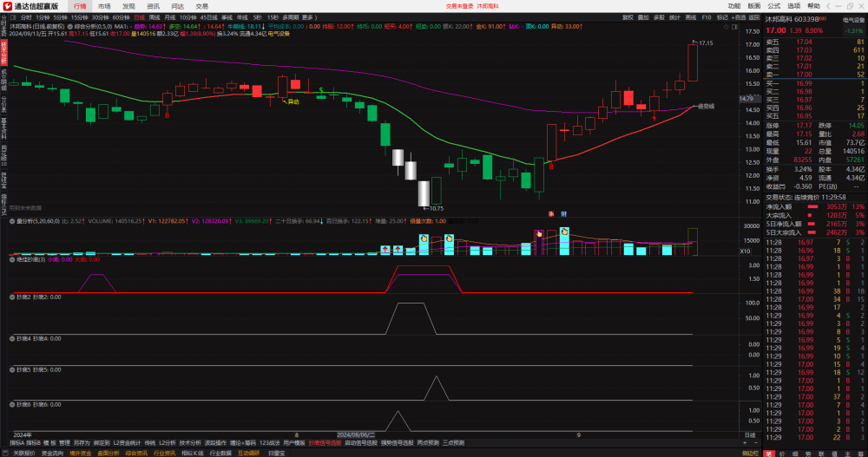This screenshot has width=868, height=457.
Task: Click the 标记 button
Action: click(722, 17)
